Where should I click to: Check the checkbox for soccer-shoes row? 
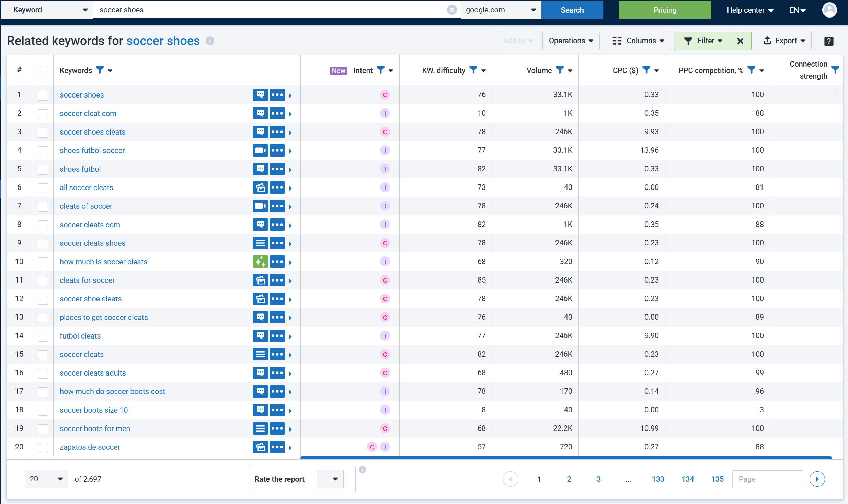coord(43,95)
